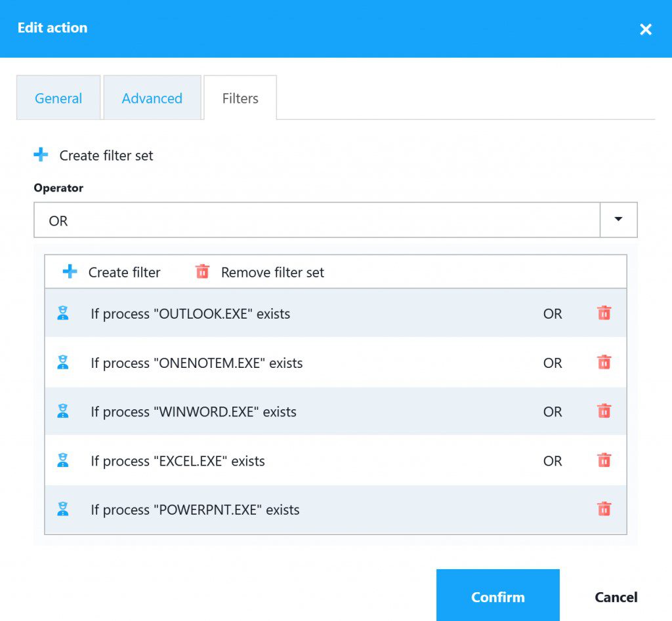The height and width of the screenshot is (621, 672).
Task: Select the Filters tab
Action: pos(240,98)
